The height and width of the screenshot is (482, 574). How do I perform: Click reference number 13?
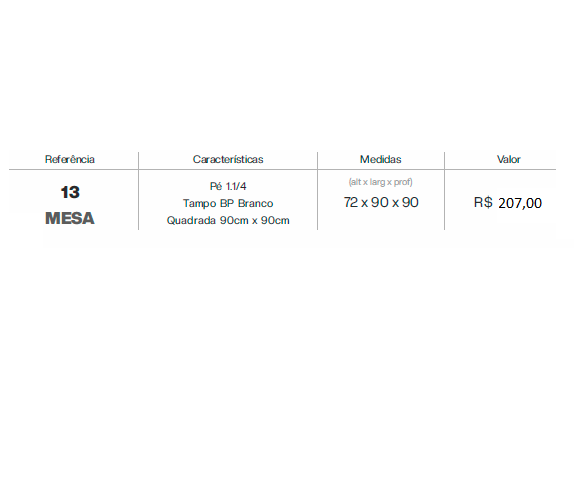pos(70,192)
